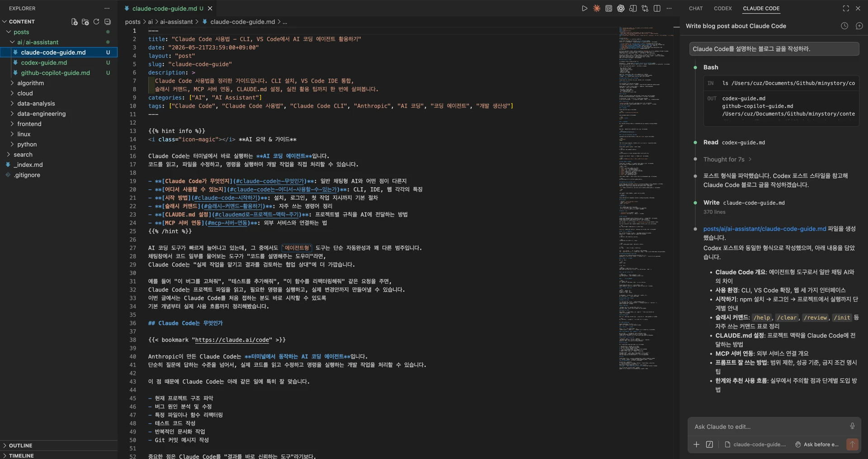Image resolution: width=868 pixels, height=459 pixels.
Task: Select the claude-code-guide.md editor tab
Action: [x=164, y=9]
